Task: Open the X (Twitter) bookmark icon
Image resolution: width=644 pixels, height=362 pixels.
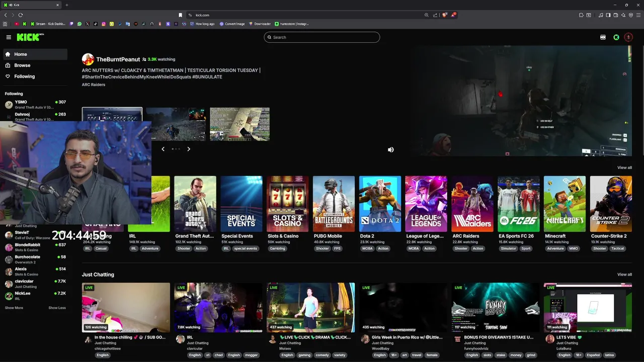Action: 88,24
